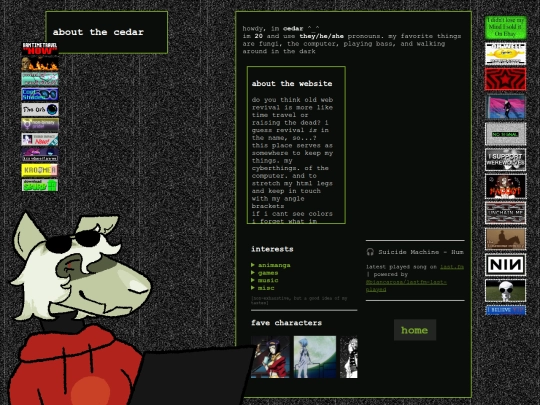Click the pink-blue flag stamp
540x405 pixels.
[x=505, y=107]
